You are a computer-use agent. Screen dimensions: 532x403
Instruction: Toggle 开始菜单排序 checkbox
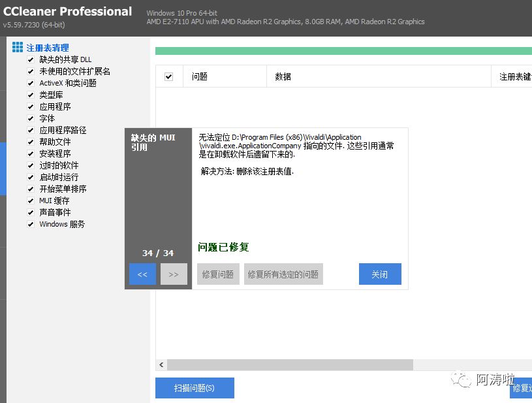(x=31, y=189)
